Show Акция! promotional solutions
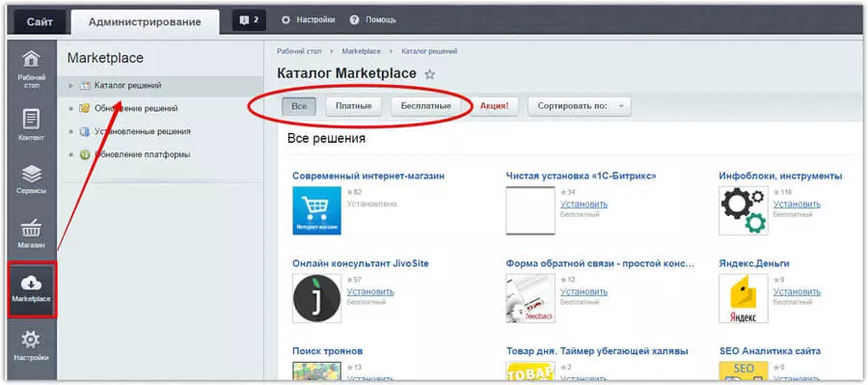Viewport: 868px width, 385px height. tap(494, 106)
